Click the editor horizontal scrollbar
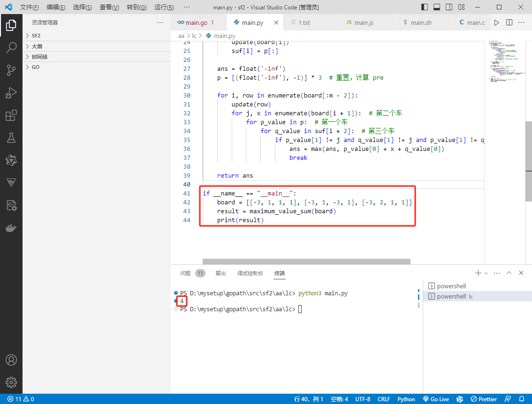532x404 pixels. tap(306, 262)
